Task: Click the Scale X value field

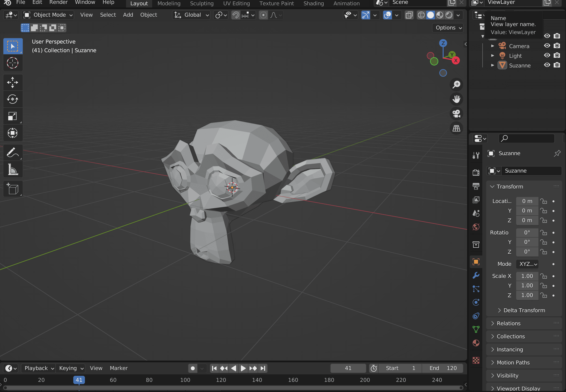Action: (x=527, y=276)
